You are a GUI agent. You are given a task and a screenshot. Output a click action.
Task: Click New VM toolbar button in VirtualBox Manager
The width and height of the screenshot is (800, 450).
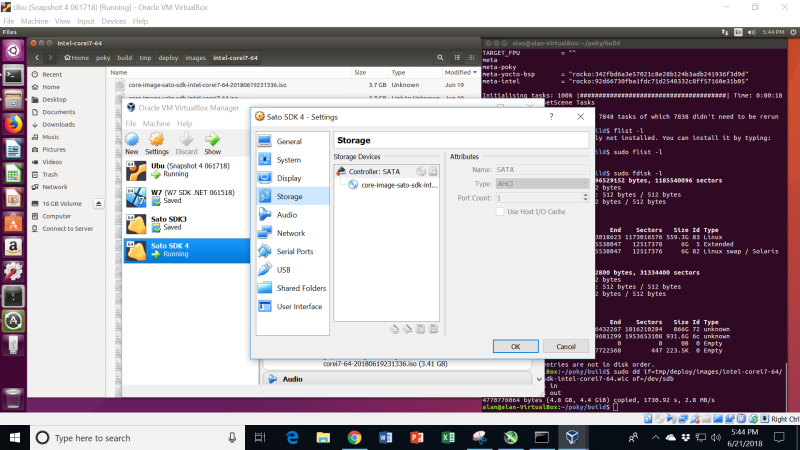(x=132, y=143)
